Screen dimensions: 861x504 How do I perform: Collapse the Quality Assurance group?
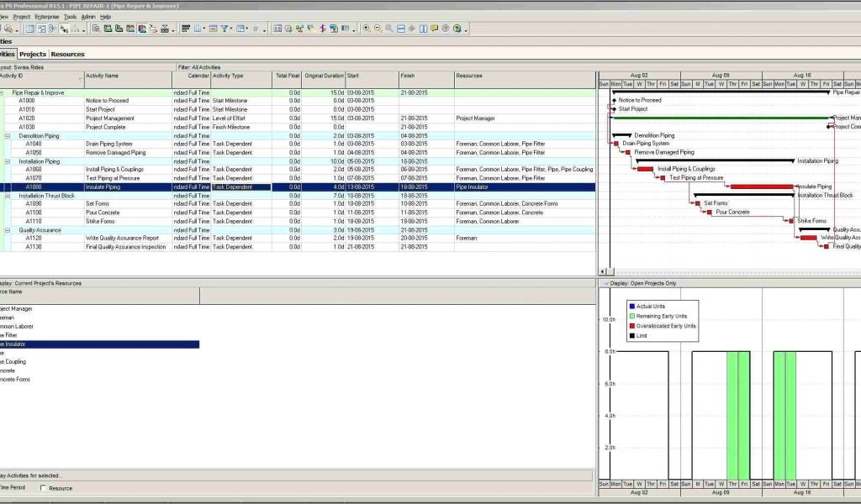coord(8,230)
